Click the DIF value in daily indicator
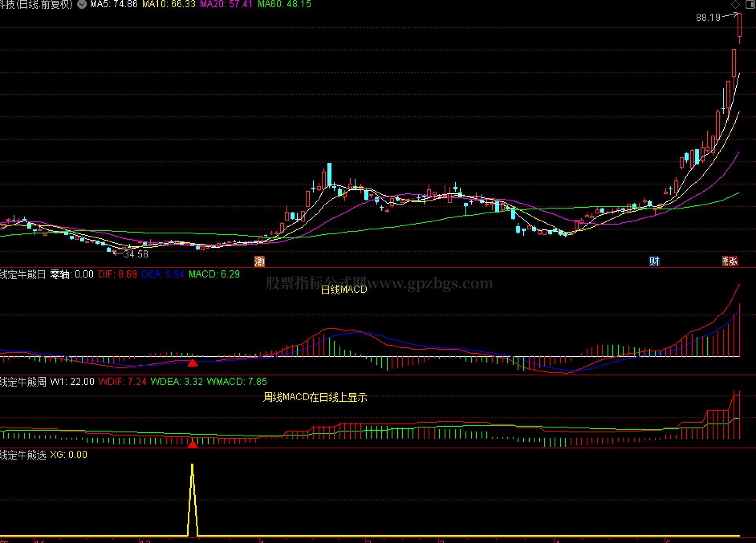Viewport: 756px width, 543px height. (118, 274)
